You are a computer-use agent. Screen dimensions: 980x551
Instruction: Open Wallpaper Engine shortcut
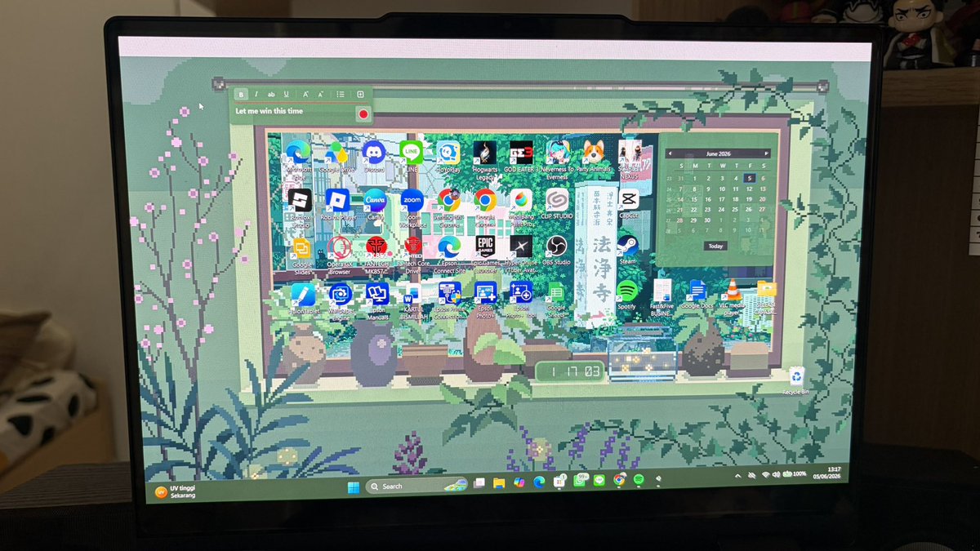click(x=340, y=301)
